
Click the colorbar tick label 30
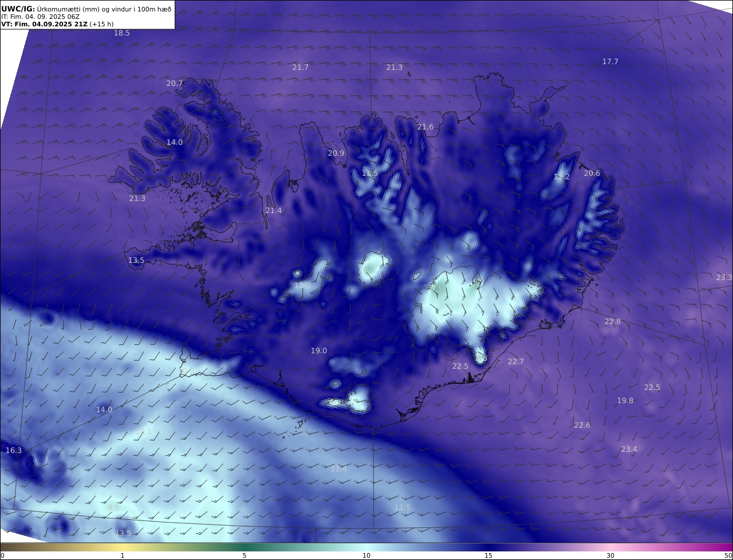610,555
